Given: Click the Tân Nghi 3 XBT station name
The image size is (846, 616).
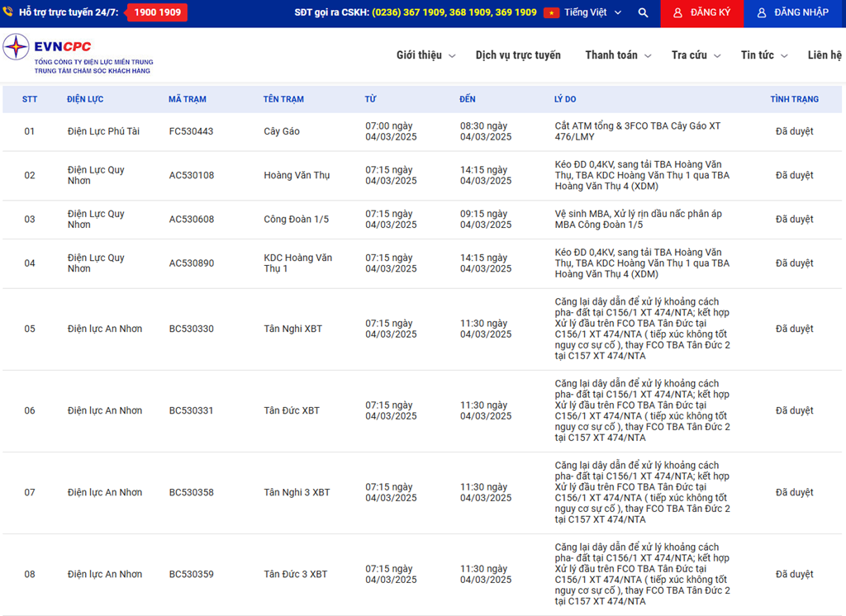Looking at the screenshot, I should tap(297, 492).
